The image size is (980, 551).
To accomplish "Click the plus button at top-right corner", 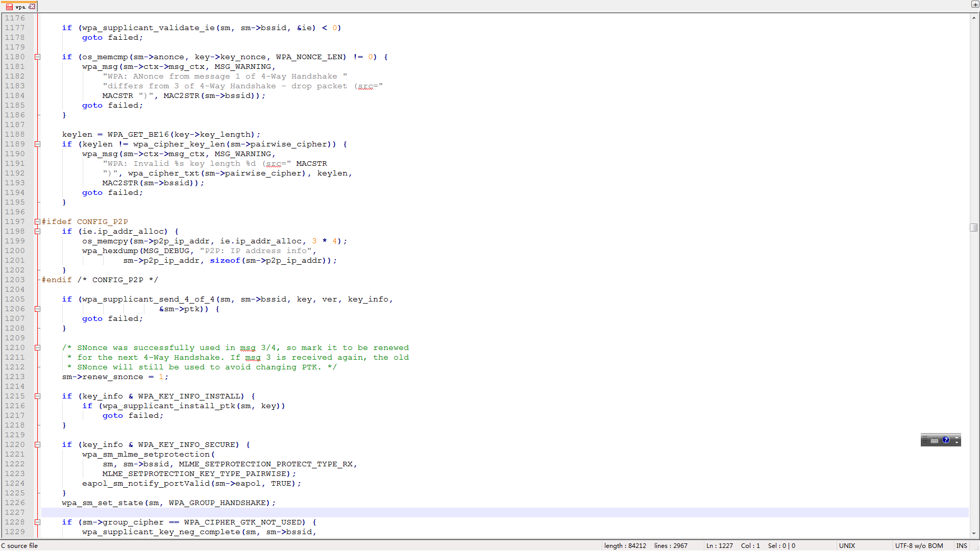I will click(x=975, y=5).
